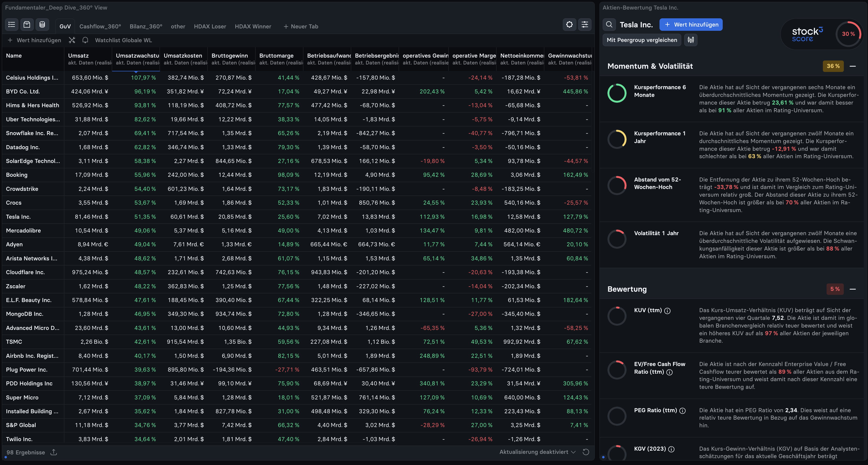Click the tools wrench icon beside Wert hinzufügen
This screenshot has width=868, height=465.
[x=72, y=40]
